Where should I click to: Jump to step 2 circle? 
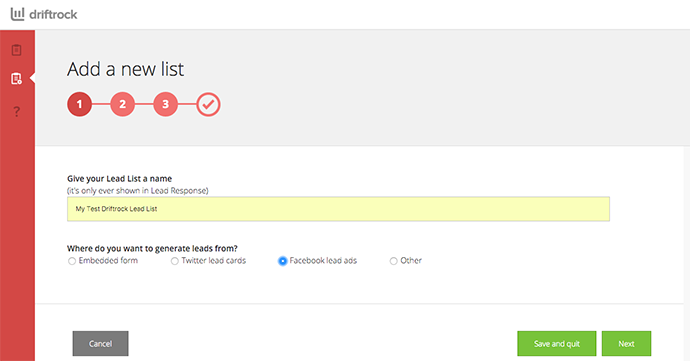click(122, 104)
